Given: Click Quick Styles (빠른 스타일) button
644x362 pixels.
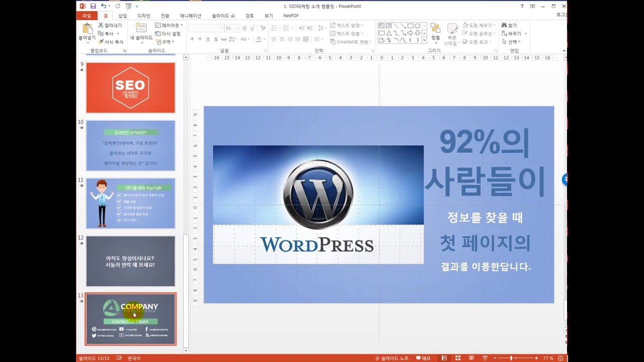Looking at the screenshot, I should pyautogui.click(x=452, y=34).
